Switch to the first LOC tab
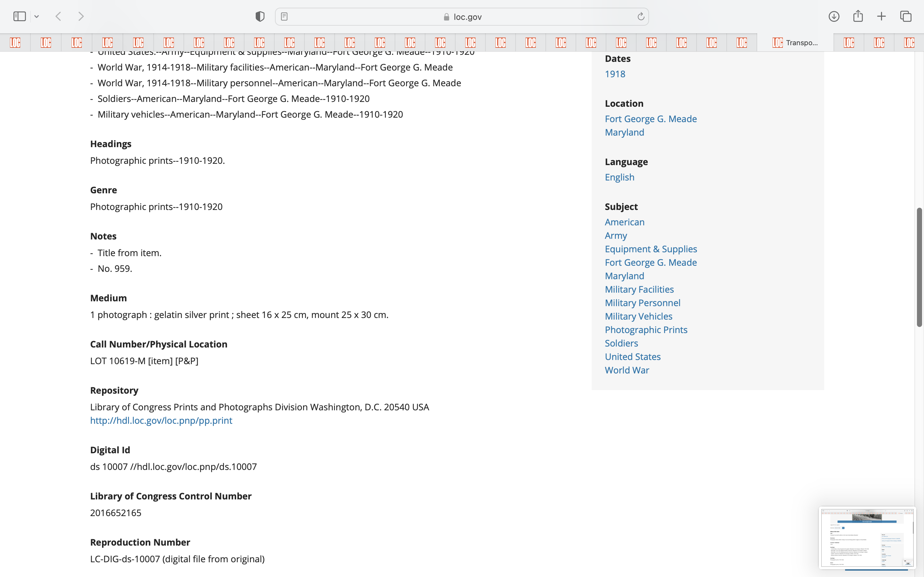 pyautogui.click(x=15, y=42)
